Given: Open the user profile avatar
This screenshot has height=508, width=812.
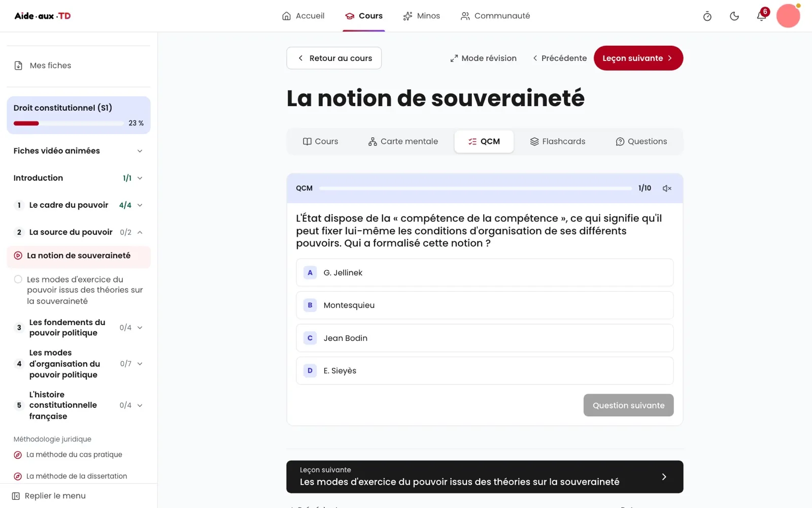Looking at the screenshot, I should point(788,16).
